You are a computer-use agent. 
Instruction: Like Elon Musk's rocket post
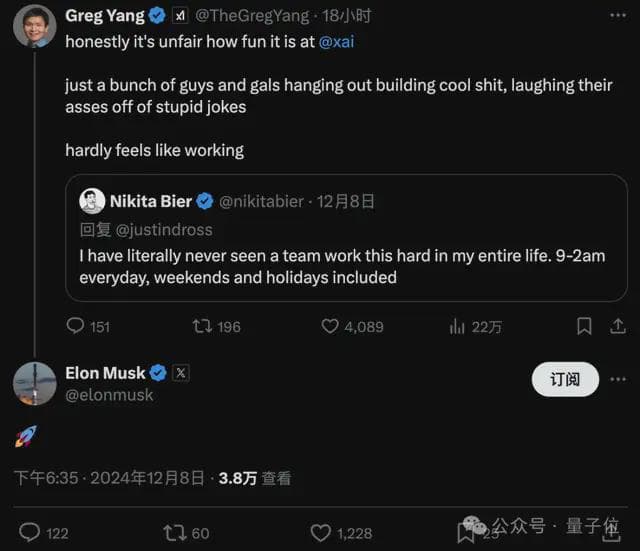(320, 532)
